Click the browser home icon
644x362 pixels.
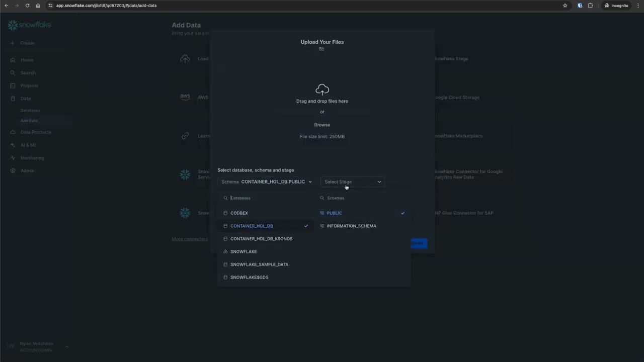coord(38,6)
